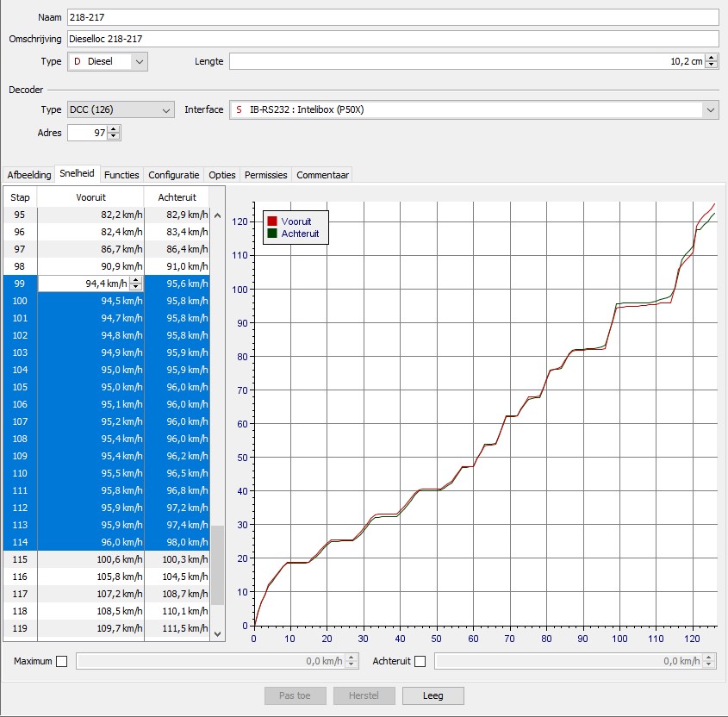Enable the Achteruit checkbox at bottom
This screenshot has height=717, width=728.
click(420, 661)
